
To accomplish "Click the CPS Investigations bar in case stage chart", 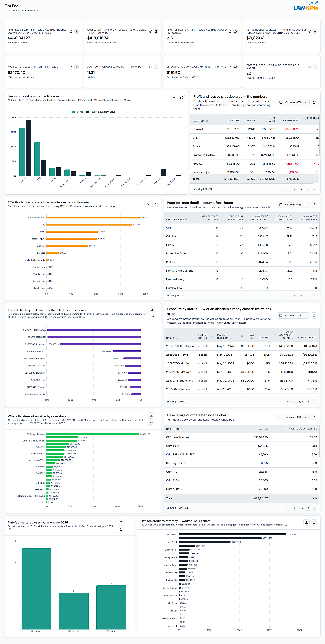I will click(x=92, y=434).
